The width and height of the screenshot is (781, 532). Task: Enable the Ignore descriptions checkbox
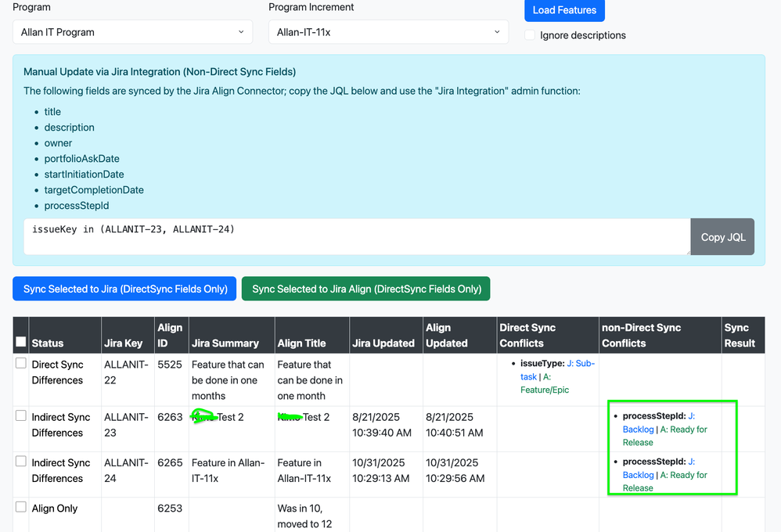(x=530, y=35)
